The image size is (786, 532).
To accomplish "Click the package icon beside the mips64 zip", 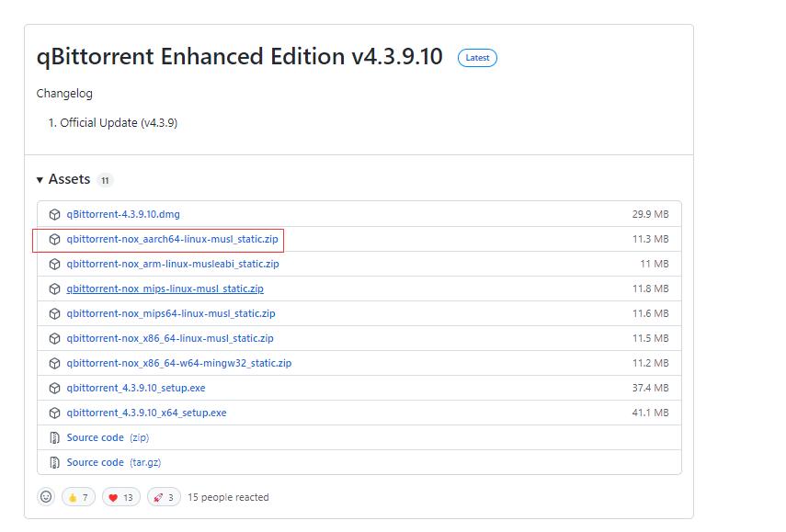I will pos(55,313).
